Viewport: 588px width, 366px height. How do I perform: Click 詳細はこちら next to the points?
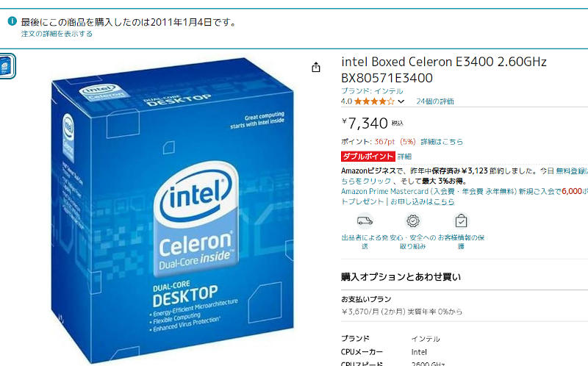coord(442,142)
